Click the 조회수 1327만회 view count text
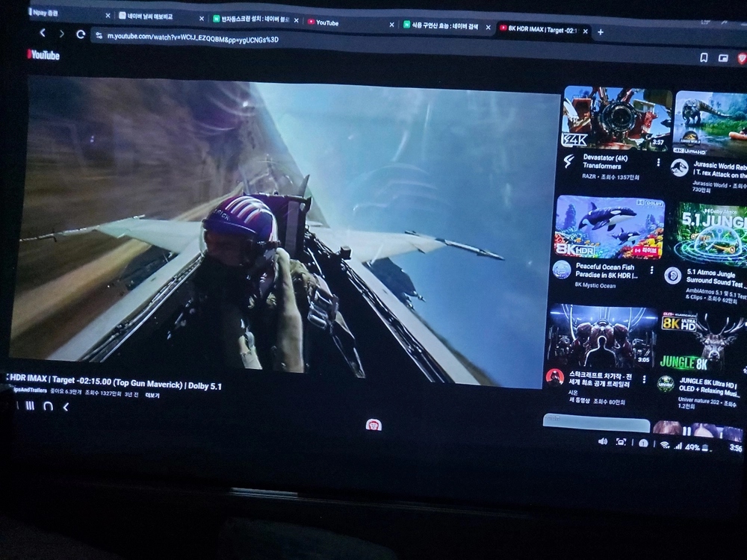The width and height of the screenshot is (747, 560). 102,393
